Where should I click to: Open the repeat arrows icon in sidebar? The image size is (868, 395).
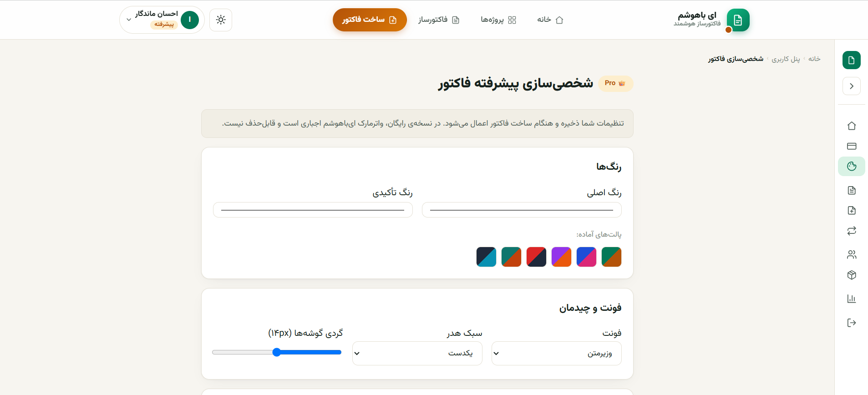click(x=851, y=231)
